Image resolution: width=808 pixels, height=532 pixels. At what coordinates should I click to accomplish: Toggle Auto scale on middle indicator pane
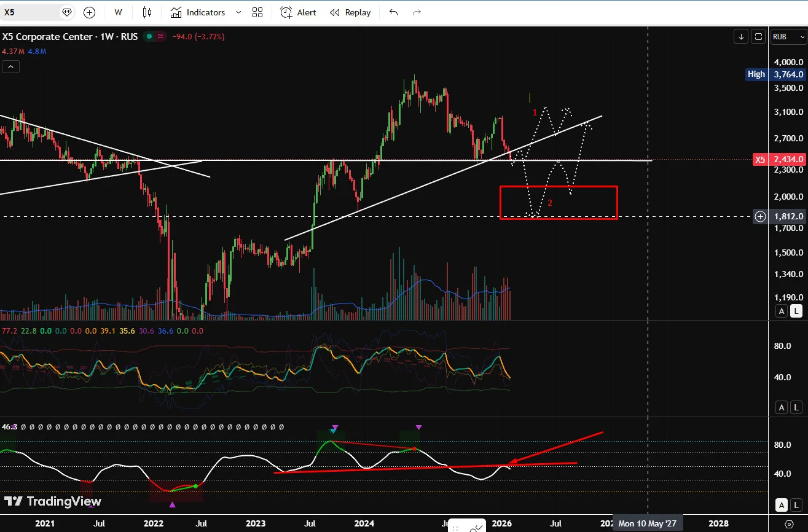pyautogui.click(x=782, y=407)
